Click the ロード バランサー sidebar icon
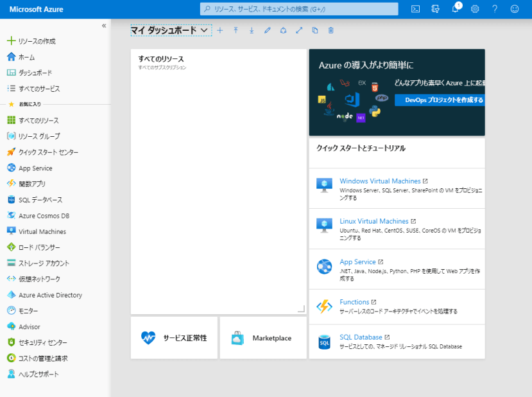This screenshot has height=397, width=532. [x=11, y=247]
